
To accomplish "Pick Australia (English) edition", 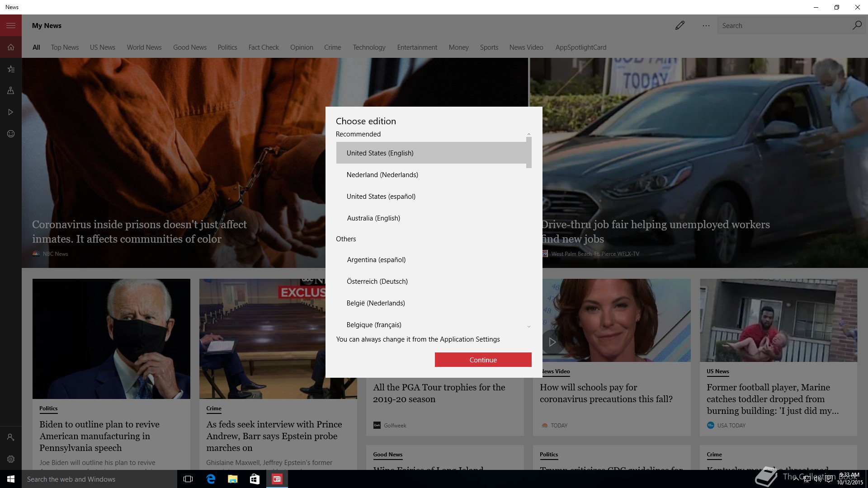I will [431, 218].
